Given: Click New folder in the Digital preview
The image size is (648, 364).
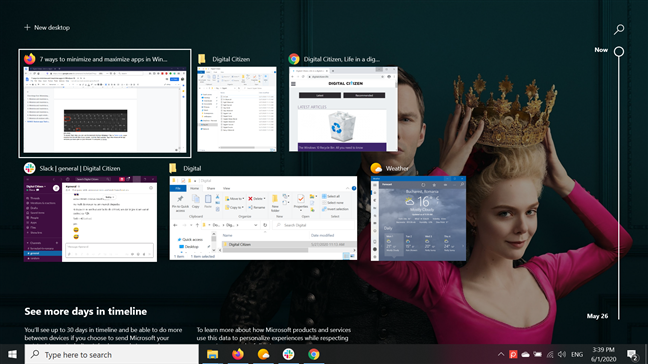Looking at the screenshot, I should (275, 203).
